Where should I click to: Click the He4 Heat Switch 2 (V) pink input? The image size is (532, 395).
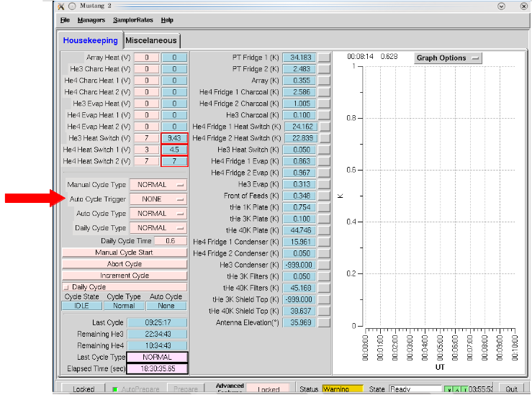pos(147,161)
